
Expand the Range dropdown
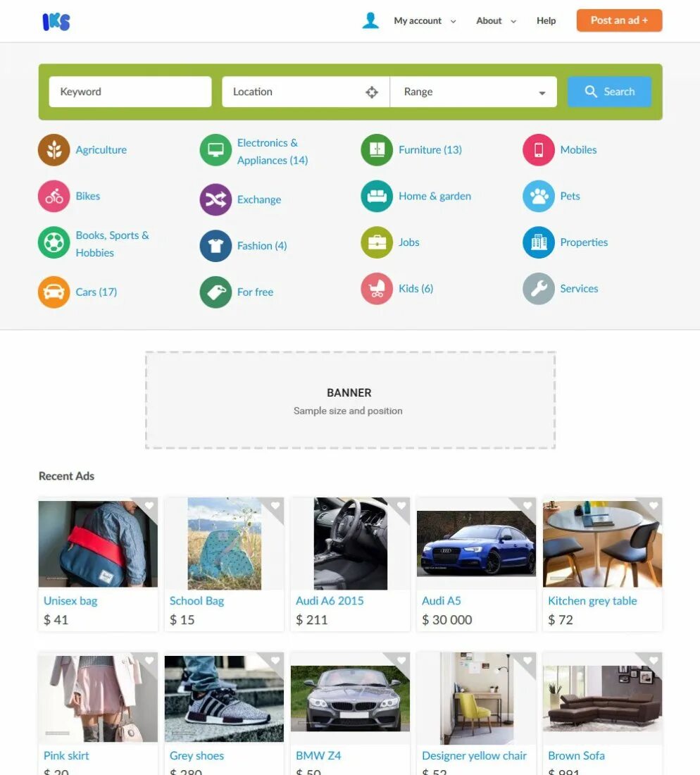tap(473, 92)
